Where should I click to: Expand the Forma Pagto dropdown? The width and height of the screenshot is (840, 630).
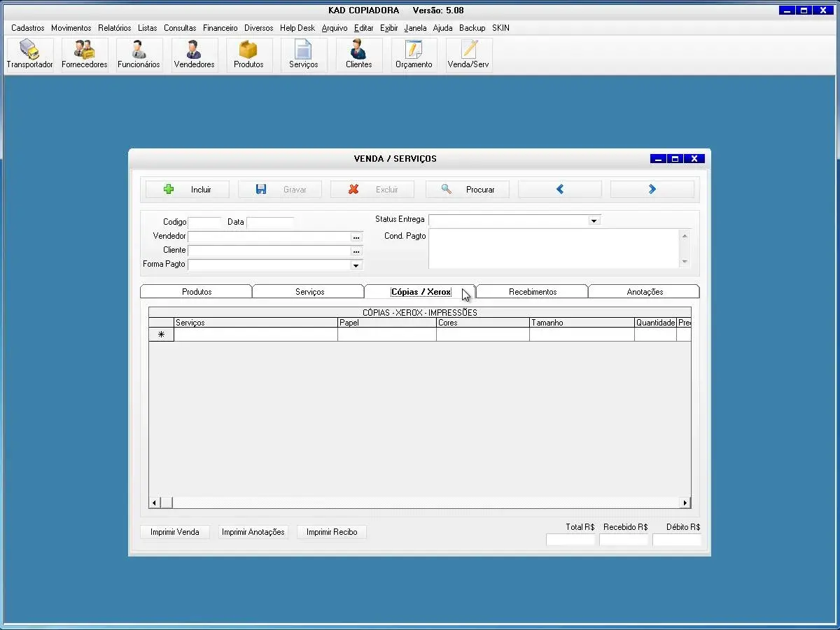(356, 265)
